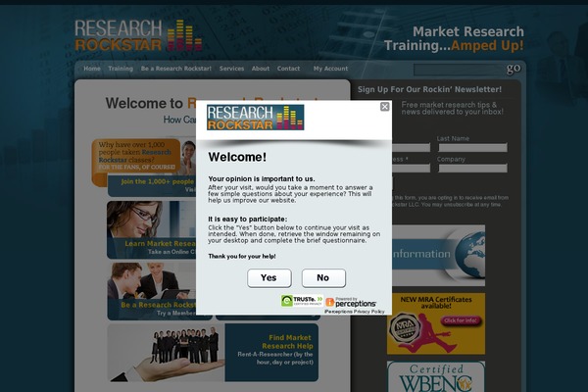Screen dimensions: 588x392
Task: Click the Certified WBENC badge
Action: click(436, 376)
